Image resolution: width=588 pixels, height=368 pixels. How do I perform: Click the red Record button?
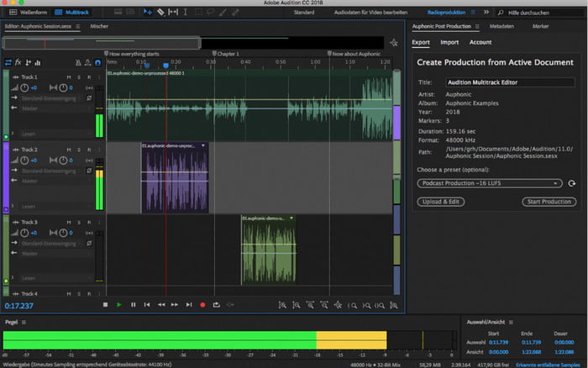click(202, 305)
